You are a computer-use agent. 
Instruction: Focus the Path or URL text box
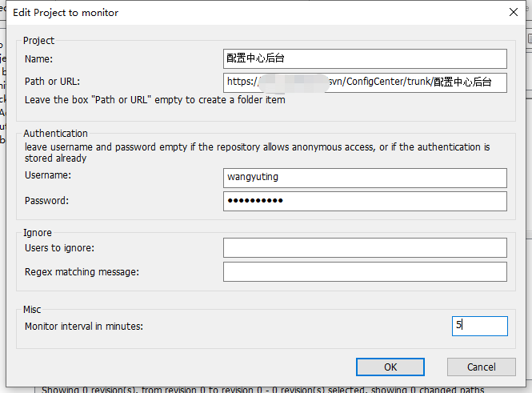point(365,82)
